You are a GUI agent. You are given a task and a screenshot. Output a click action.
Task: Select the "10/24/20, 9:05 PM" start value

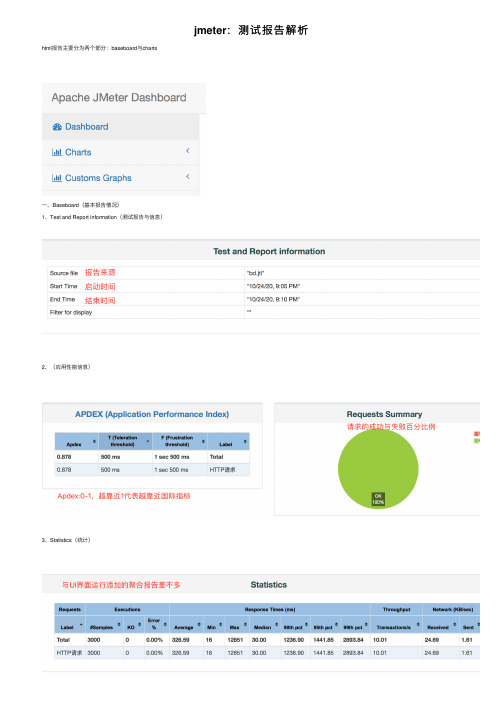[273, 286]
